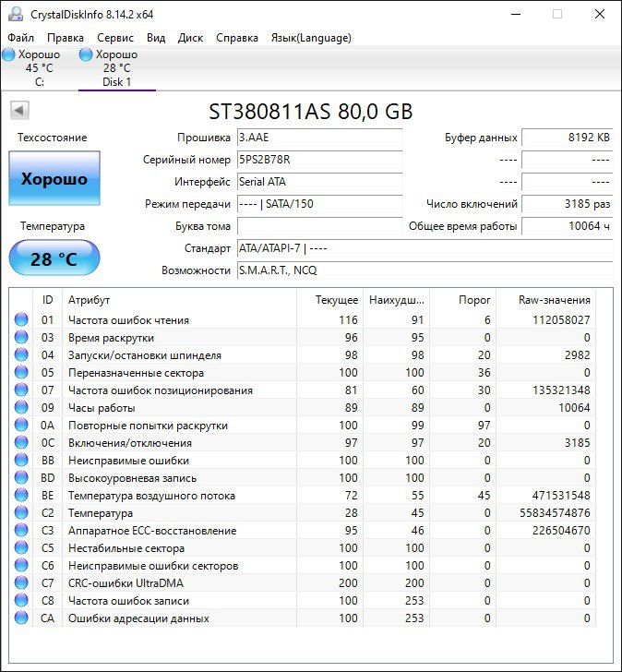This screenshot has height=672, width=622.
Task: Click the Порог column header
Action: (x=463, y=300)
